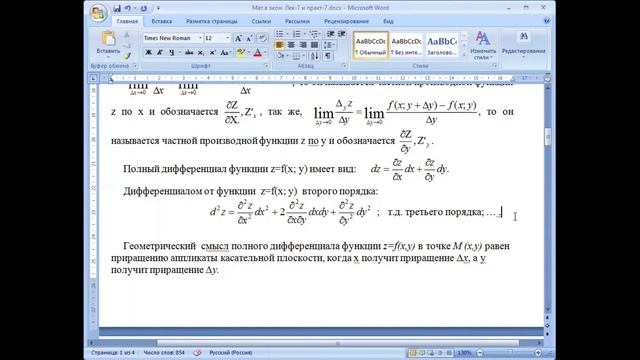Open Word help question mark
The height and width of the screenshot is (360, 640).
(547, 21)
